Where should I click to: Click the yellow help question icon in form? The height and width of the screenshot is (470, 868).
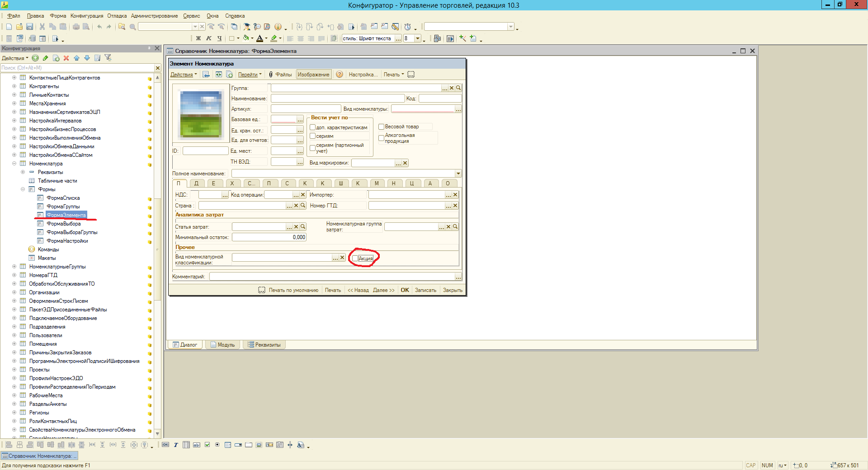340,75
